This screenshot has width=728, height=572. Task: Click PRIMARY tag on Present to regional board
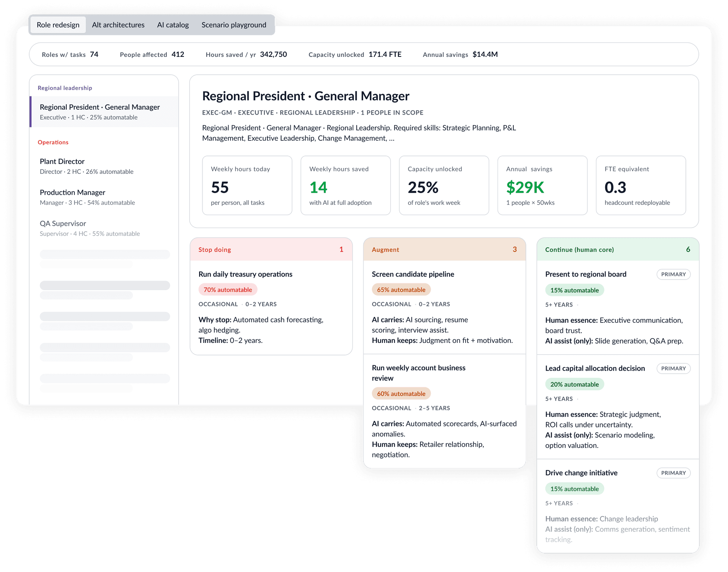[x=673, y=274]
